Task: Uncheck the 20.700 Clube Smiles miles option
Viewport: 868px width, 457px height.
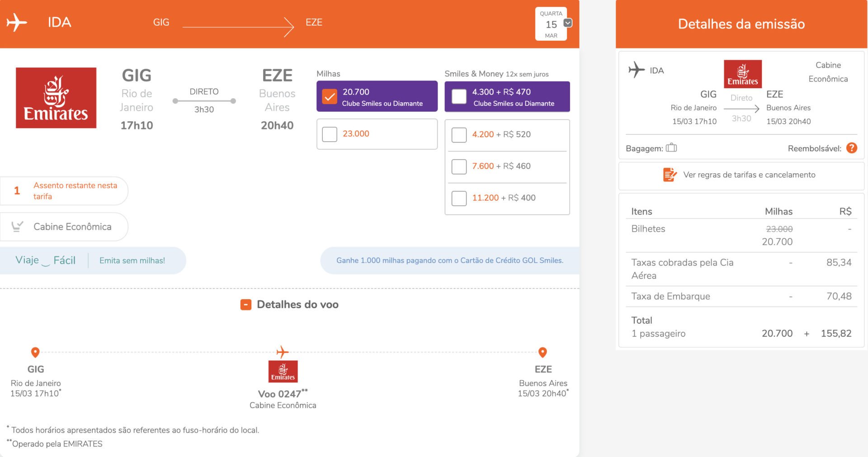Action: pyautogui.click(x=330, y=96)
